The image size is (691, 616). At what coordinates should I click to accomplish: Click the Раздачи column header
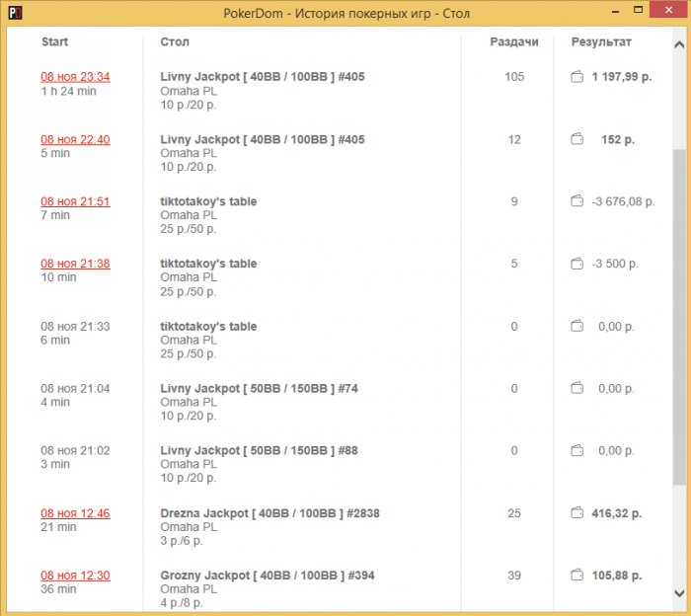pos(514,42)
